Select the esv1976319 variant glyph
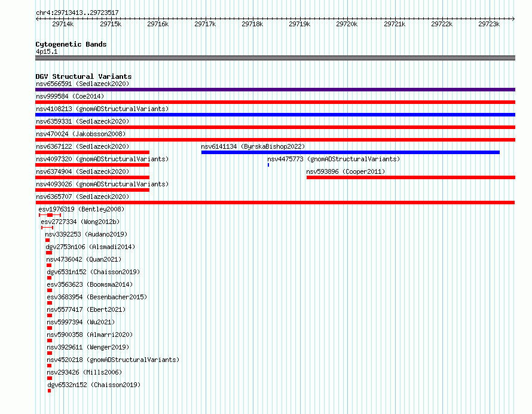 tap(50, 215)
